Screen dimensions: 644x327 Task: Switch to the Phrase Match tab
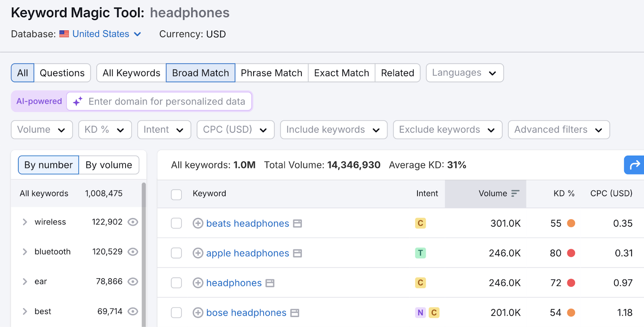click(271, 73)
